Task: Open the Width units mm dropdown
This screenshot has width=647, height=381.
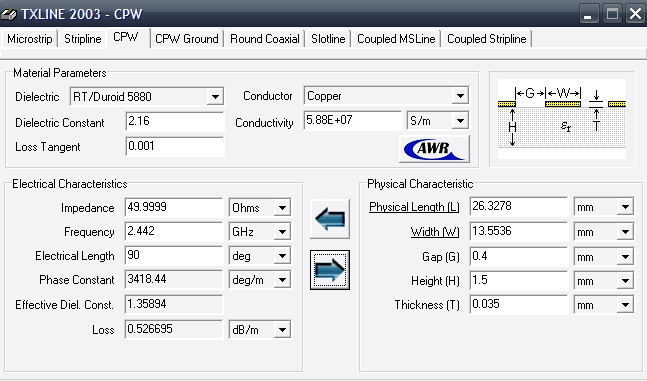Action: pos(625,232)
